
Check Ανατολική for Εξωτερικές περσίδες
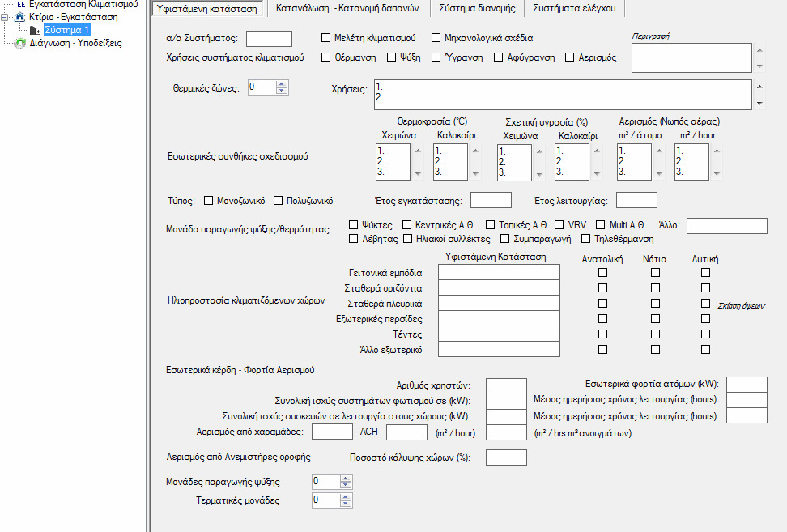point(602,319)
